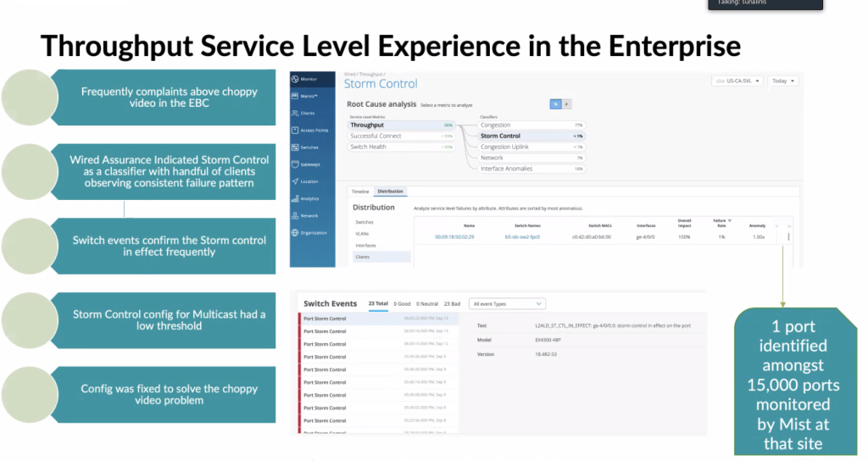Open client 00:09:18:50:02:29 link
Screen dimensions: 868x461
455,237
